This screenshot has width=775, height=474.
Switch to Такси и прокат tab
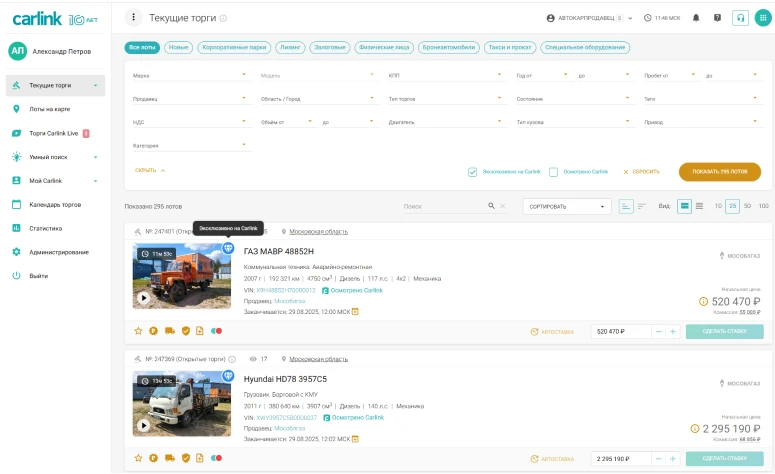[510, 47]
